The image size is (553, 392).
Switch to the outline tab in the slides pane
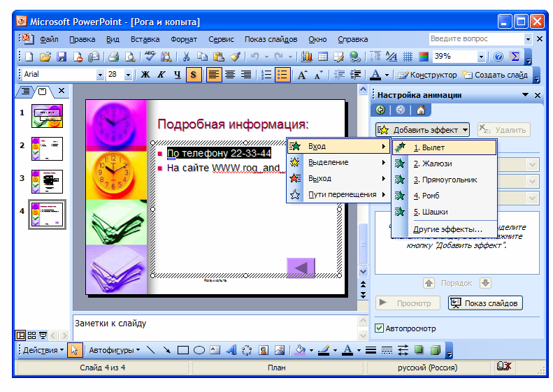coord(26,92)
